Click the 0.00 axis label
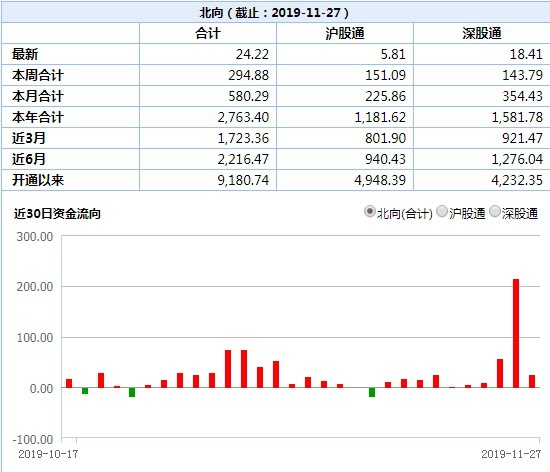The width and height of the screenshot is (550, 472). (41, 389)
